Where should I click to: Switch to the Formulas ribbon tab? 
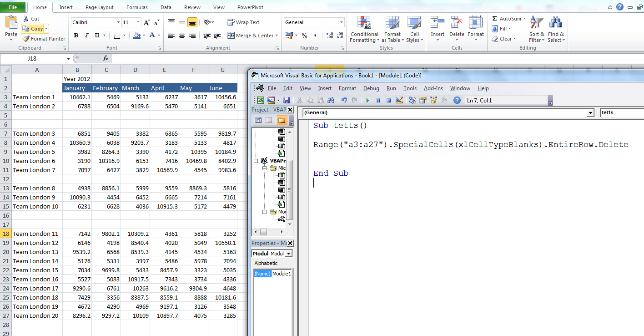[136, 7]
